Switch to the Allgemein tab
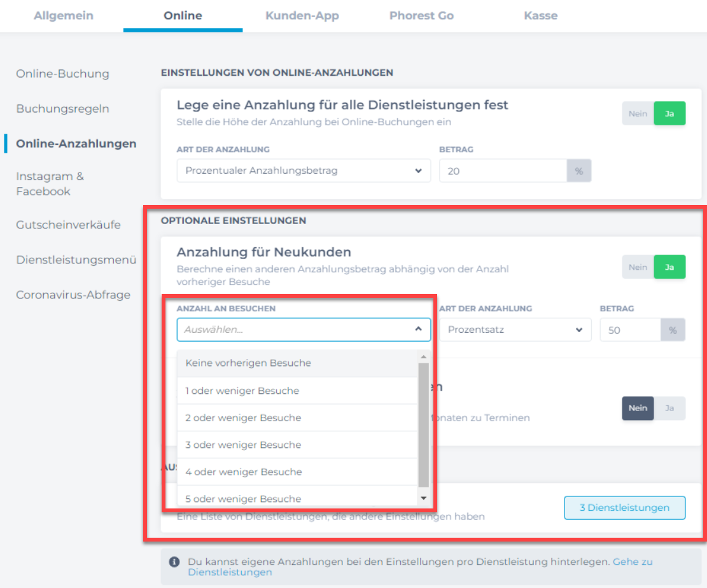This screenshot has width=707, height=588. click(63, 16)
